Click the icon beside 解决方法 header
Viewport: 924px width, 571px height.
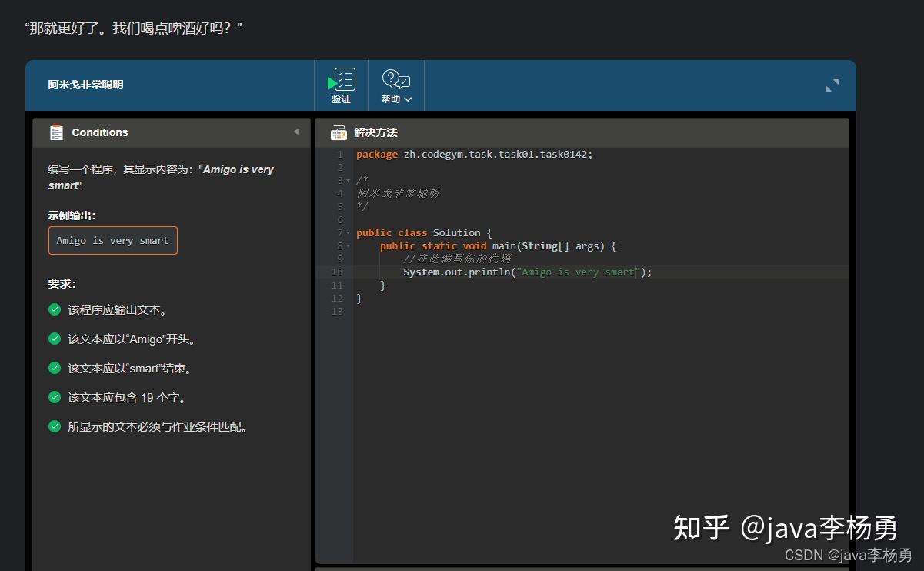click(338, 132)
